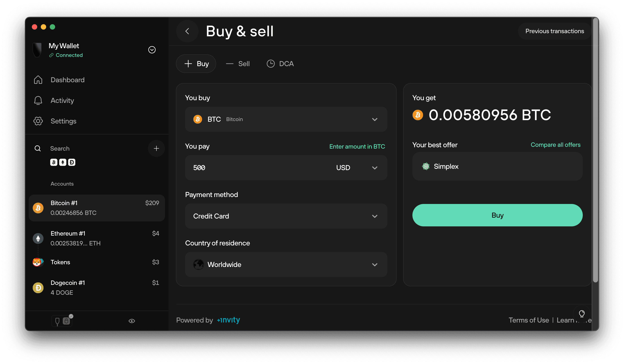Open the invity logo link
The width and height of the screenshot is (624, 364).
[228, 320]
